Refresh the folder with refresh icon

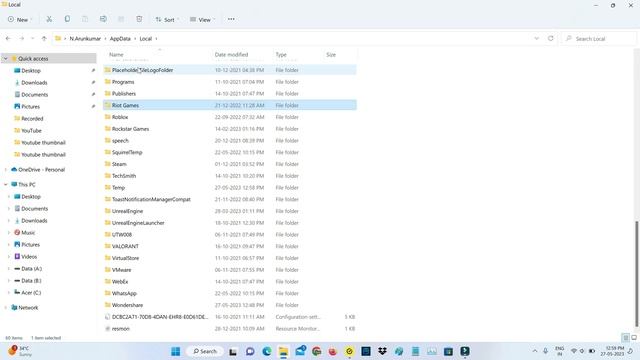click(x=551, y=38)
